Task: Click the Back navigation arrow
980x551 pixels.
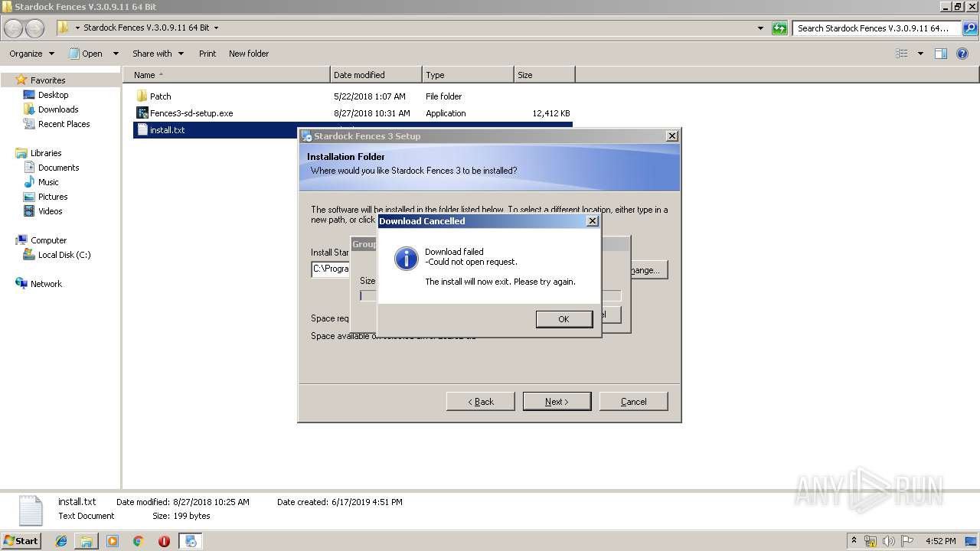Action: 14,28
